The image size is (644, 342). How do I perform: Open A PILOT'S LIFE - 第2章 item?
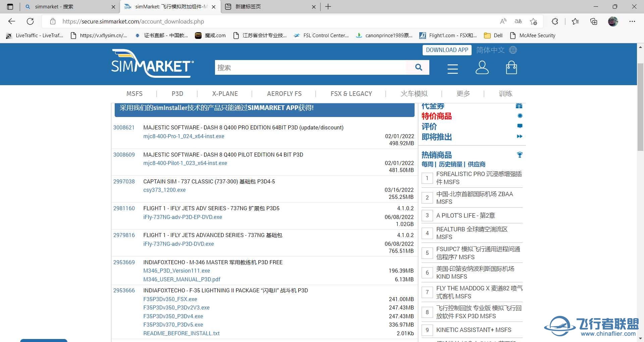pos(466,215)
